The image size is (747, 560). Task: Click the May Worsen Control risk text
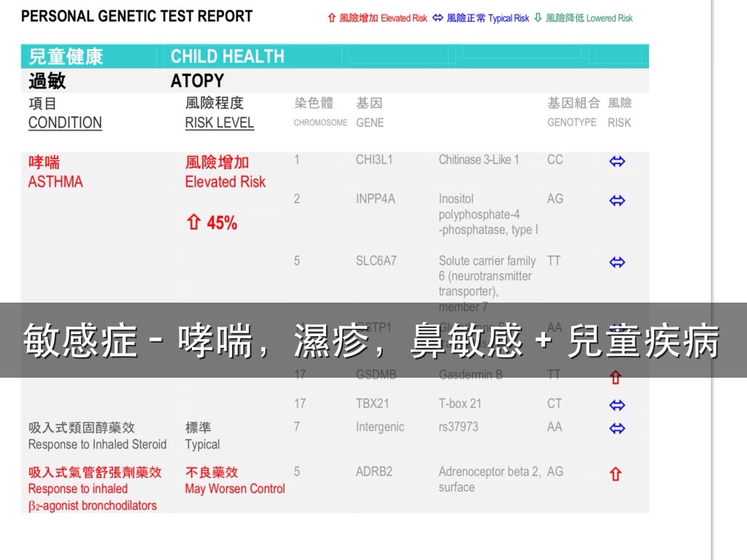235,489
